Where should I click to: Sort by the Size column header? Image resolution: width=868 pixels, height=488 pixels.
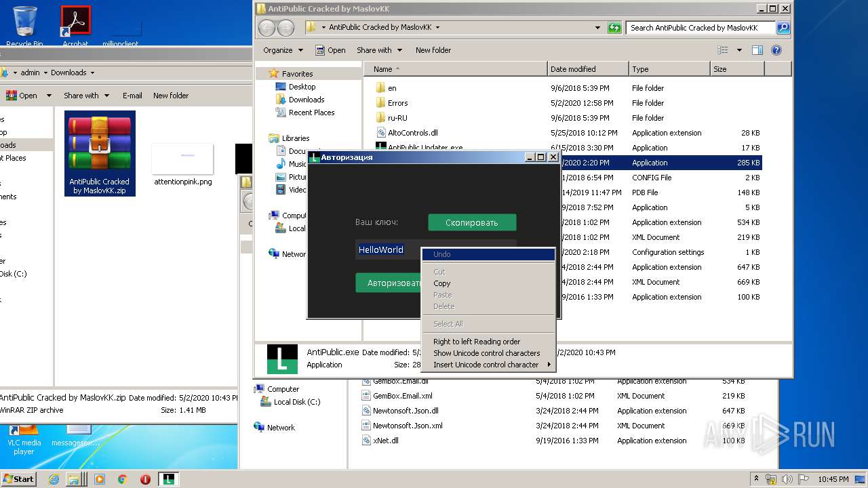(737, 69)
